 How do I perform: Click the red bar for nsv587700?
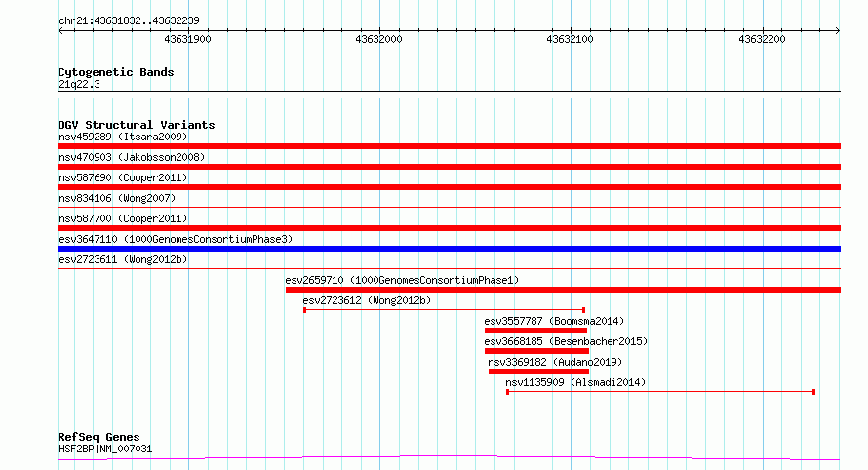449,228
